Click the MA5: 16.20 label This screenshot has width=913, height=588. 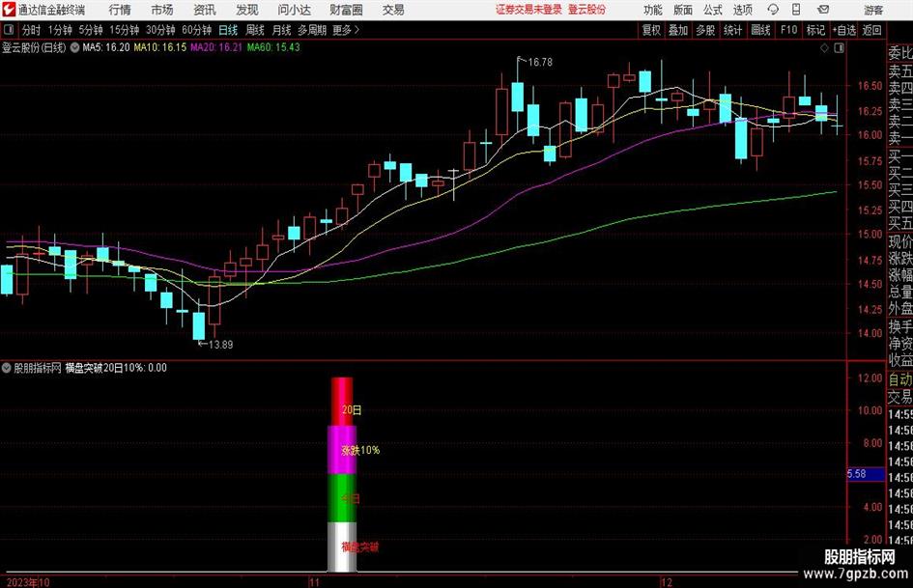point(106,47)
